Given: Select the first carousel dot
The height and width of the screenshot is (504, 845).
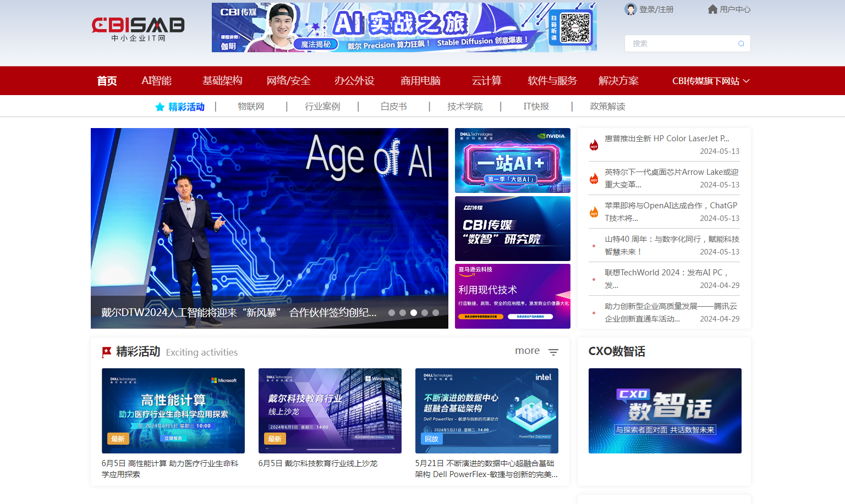Looking at the screenshot, I should 392,313.
